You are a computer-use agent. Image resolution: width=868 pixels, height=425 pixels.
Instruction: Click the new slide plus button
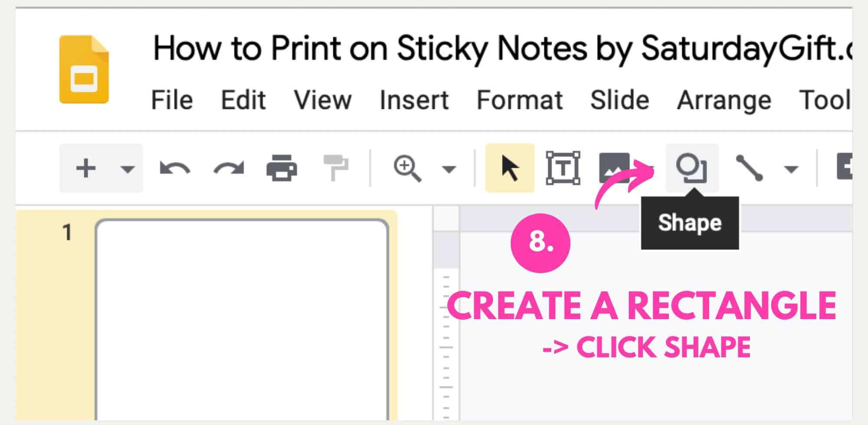pyautogui.click(x=85, y=169)
